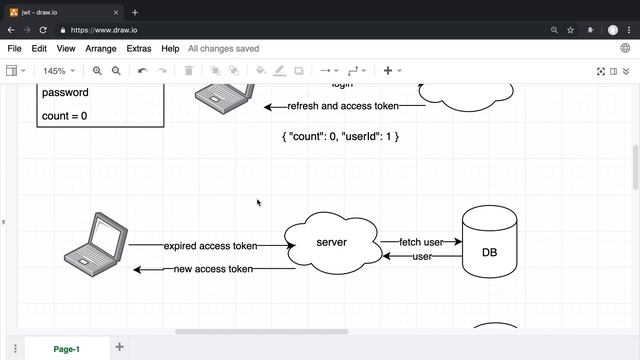640x360 pixels.
Task: Click the left sidebar expand handle
Action: coord(3,222)
